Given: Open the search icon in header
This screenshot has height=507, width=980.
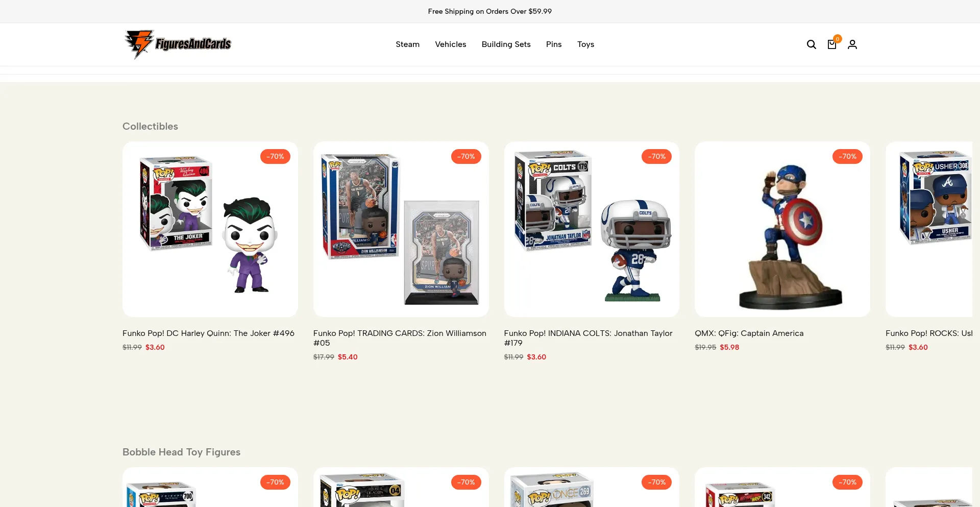Looking at the screenshot, I should click(x=811, y=44).
